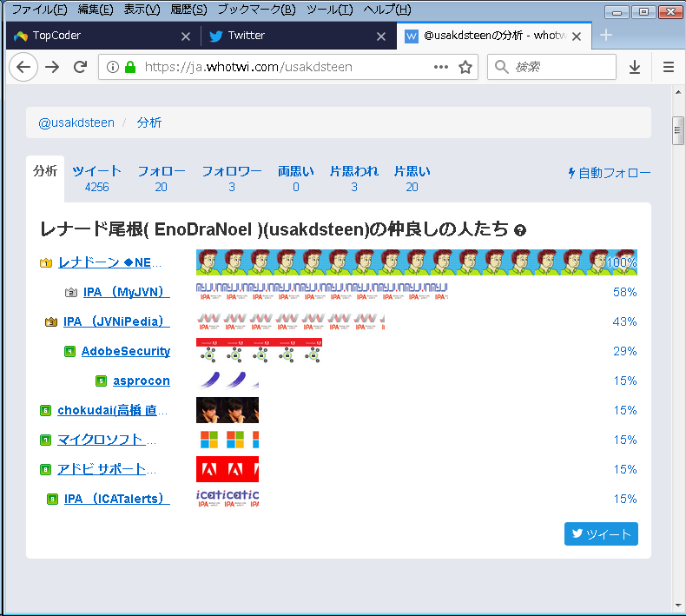Image resolution: width=686 pixels, height=616 pixels.
Task: Switch to the Twitter browser tab
Action: [x=299, y=36]
